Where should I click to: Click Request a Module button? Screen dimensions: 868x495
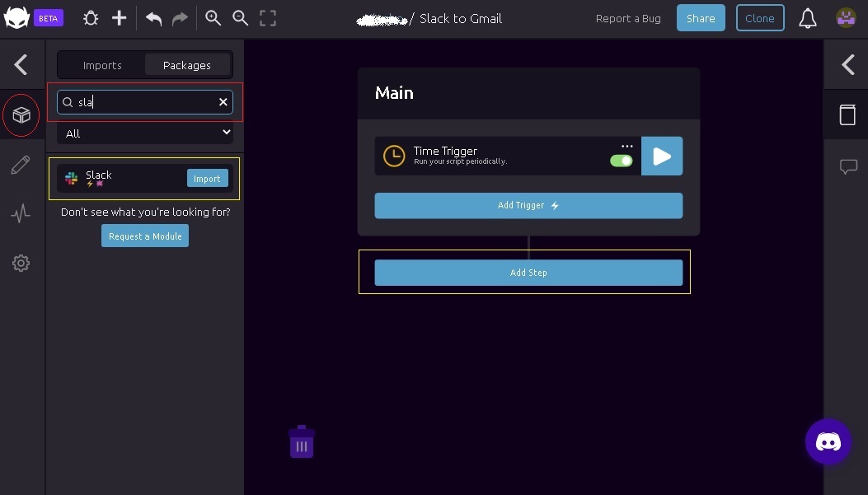(145, 236)
